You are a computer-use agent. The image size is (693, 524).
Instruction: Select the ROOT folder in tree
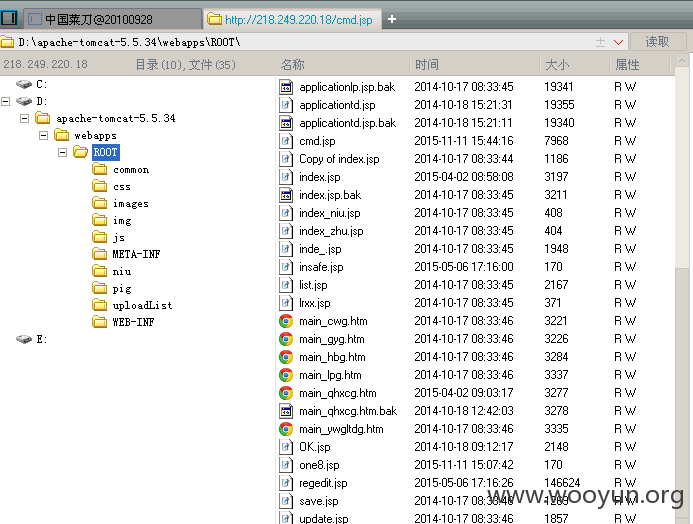[106, 152]
